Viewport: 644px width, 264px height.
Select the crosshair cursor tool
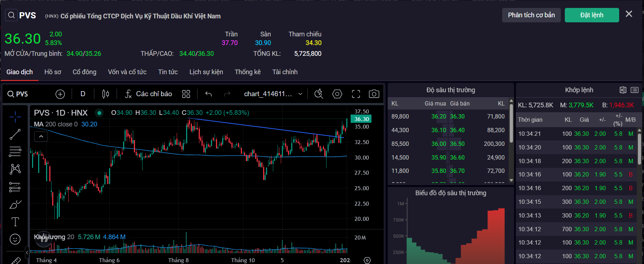pyautogui.click(x=15, y=117)
